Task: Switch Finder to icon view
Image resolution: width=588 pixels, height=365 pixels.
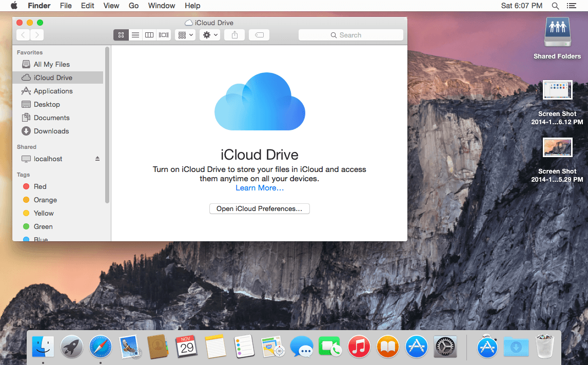Action: (x=121, y=35)
